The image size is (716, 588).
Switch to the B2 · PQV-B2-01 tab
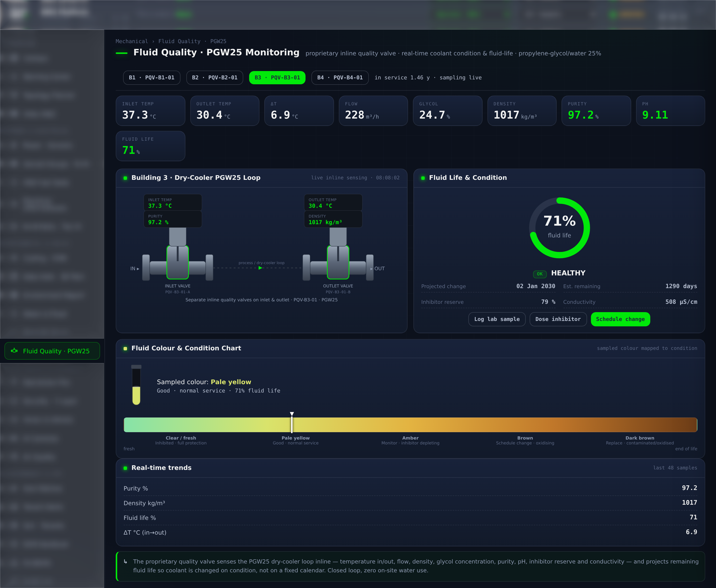(215, 78)
